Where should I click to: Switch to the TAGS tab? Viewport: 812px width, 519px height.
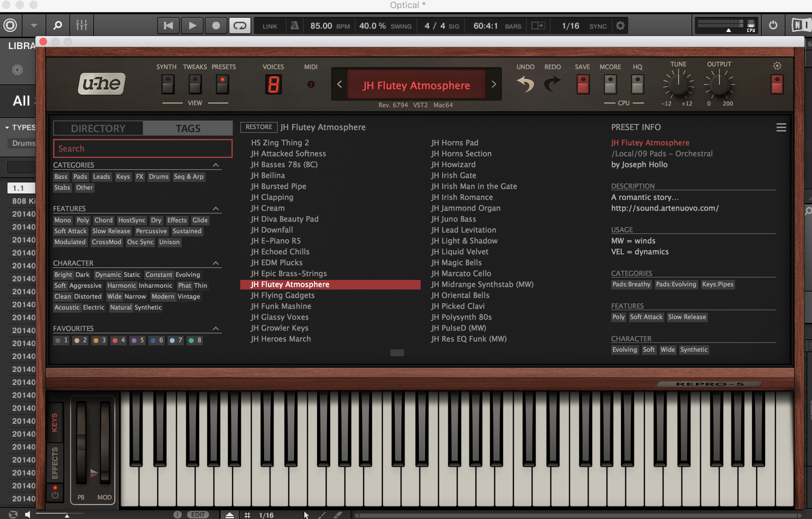click(x=188, y=128)
